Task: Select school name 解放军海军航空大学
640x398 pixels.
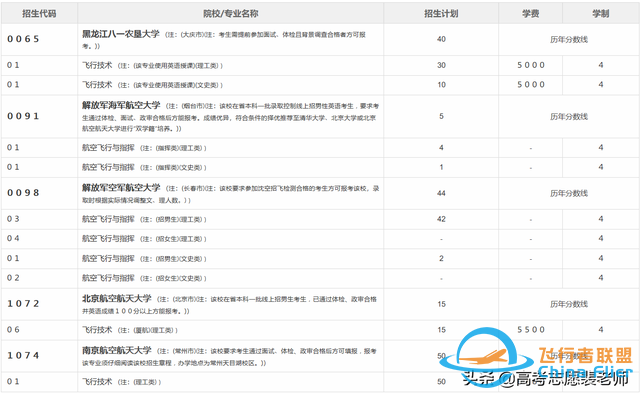Action: (x=121, y=105)
